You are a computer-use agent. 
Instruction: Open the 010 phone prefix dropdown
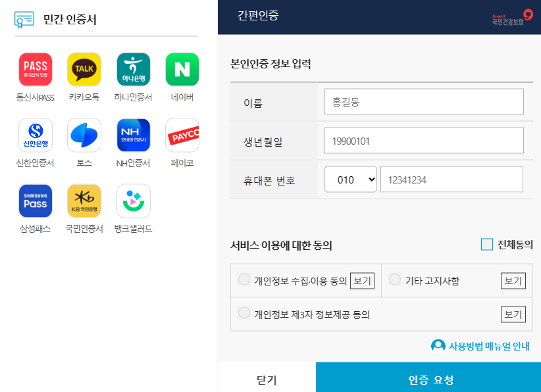tap(351, 180)
